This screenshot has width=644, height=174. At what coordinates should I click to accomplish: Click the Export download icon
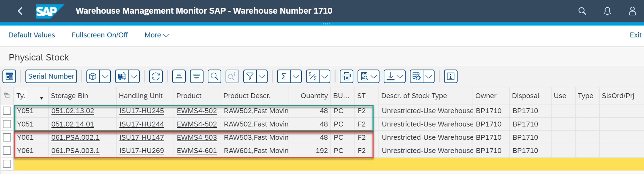391,76
